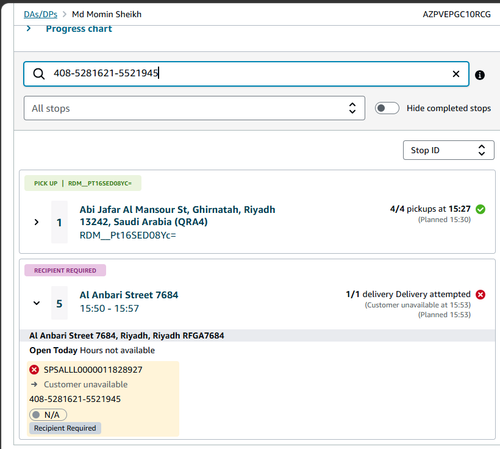This screenshot has height=449, width=500.
Task: Open the DAs/DPs breadcrumb link
Action: (40, 14)
